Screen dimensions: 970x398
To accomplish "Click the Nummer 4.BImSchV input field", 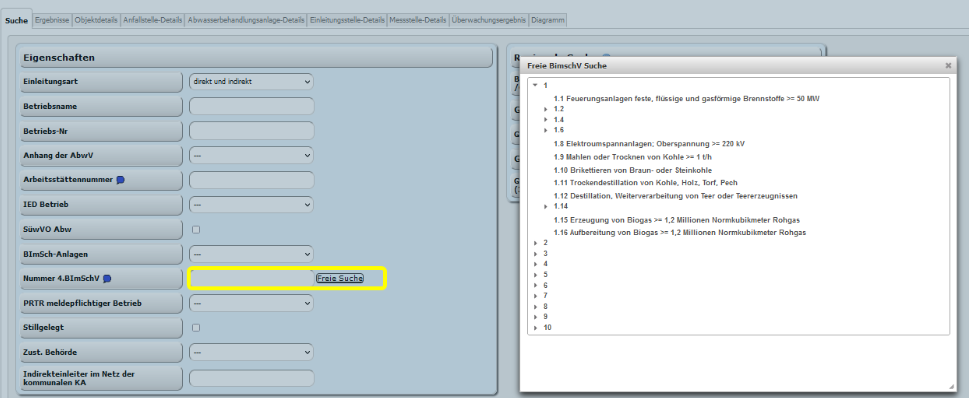I will (252, 279).
